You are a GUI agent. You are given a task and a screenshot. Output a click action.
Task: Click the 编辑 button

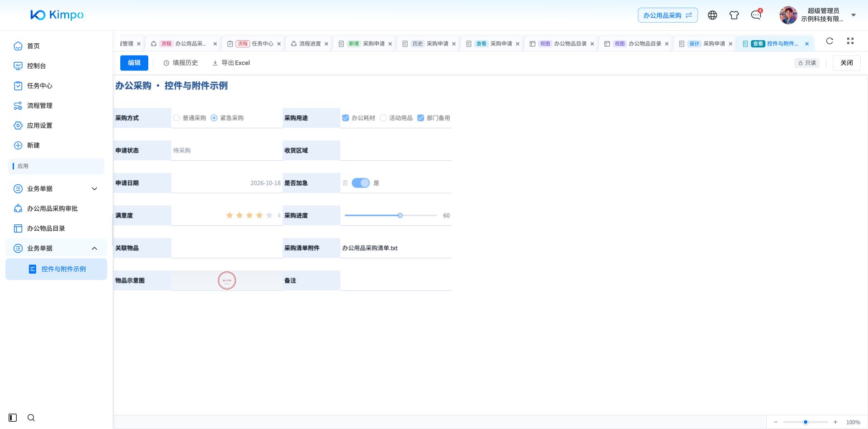(x=134, y=63)
